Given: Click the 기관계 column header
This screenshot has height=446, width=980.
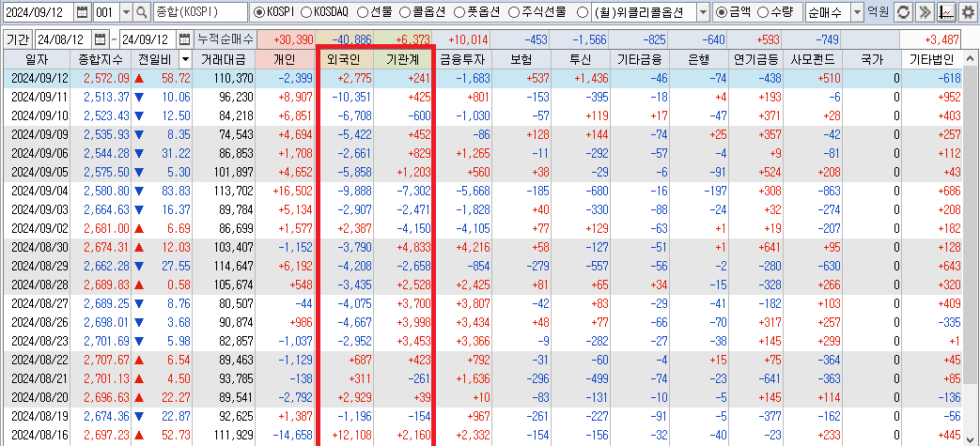Looking at the screenshot, I should (403, 60).
